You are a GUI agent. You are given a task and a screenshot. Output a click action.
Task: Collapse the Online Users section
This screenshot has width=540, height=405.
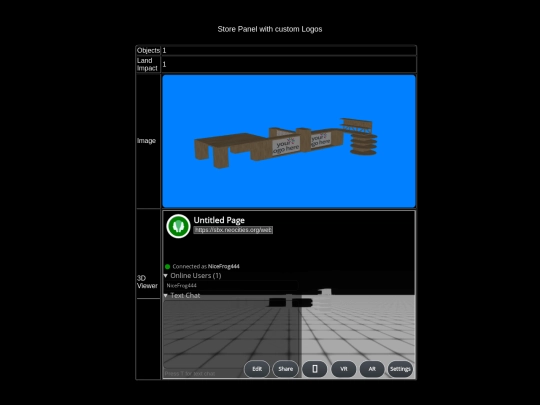tap(193, 276)
